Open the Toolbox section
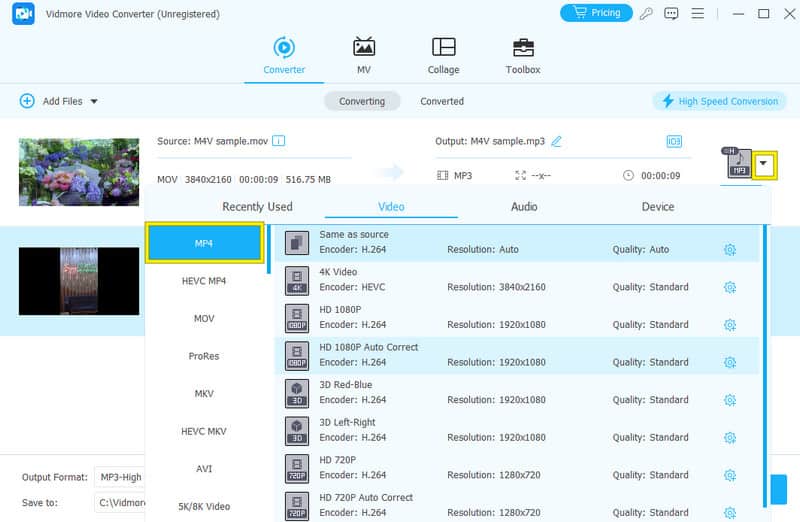 click(x=522, y=56)
